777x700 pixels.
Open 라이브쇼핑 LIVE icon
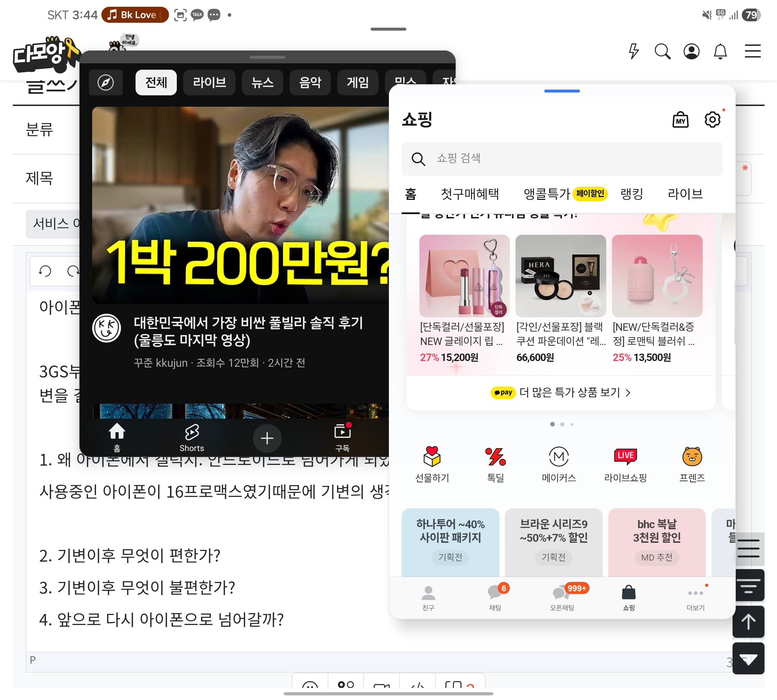pyautogui.click(x=625, y=464)
